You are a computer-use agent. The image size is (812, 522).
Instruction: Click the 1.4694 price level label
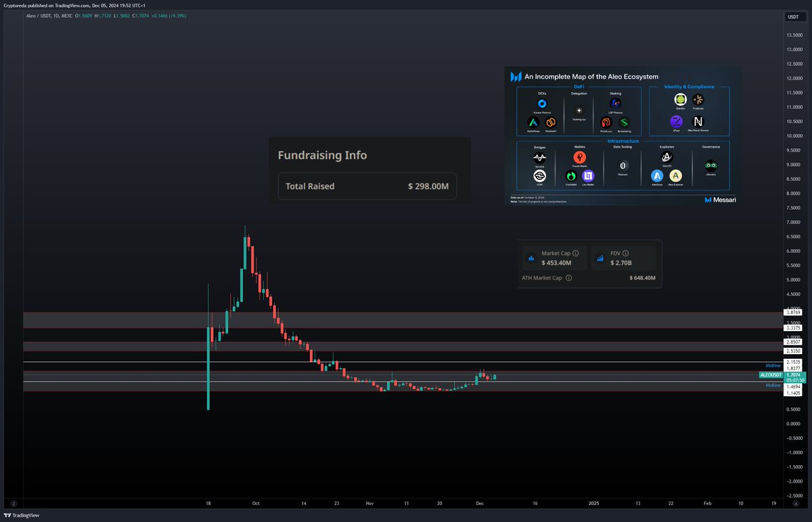(x=793, y=386)
